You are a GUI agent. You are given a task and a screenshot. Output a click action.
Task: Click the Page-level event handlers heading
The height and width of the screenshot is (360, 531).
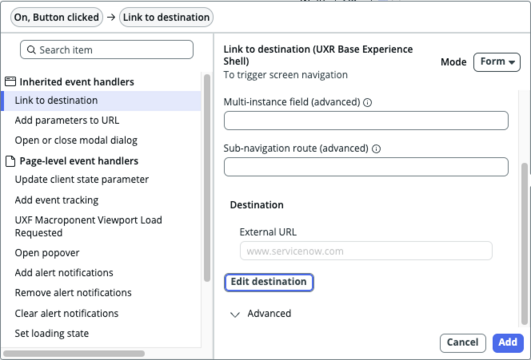79,161
